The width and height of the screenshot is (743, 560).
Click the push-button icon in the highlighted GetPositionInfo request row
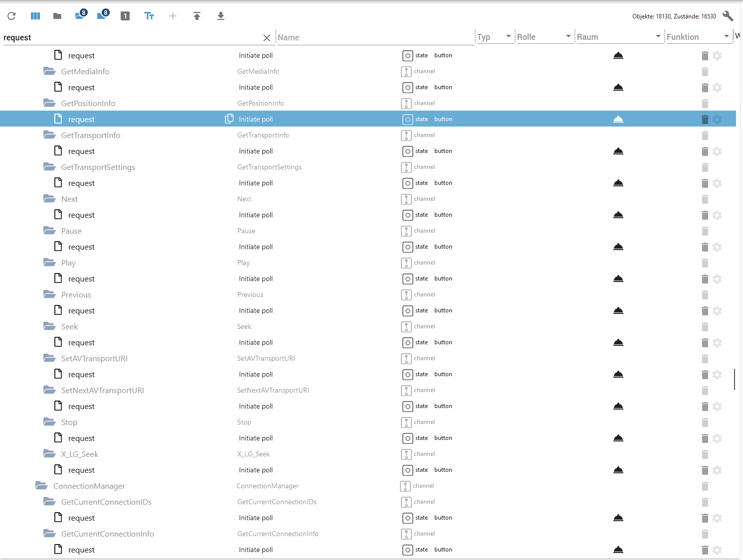click(618, 119)
